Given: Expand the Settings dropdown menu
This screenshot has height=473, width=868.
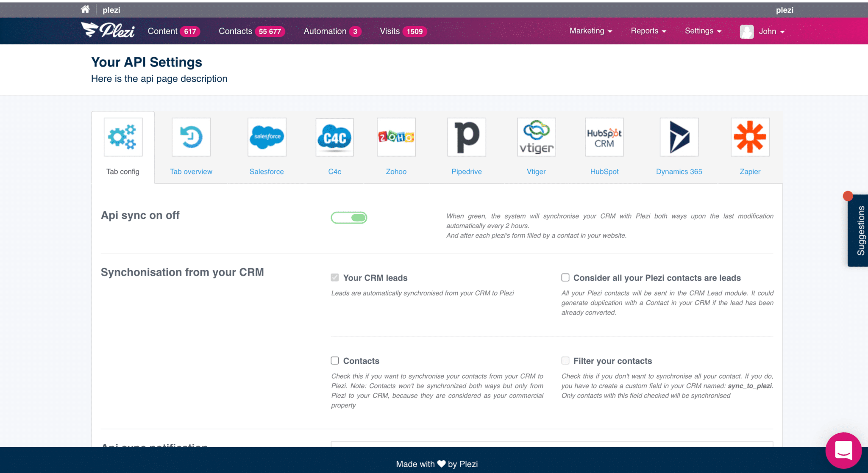Looking at the screenshot, I should [x=703, y=31].
